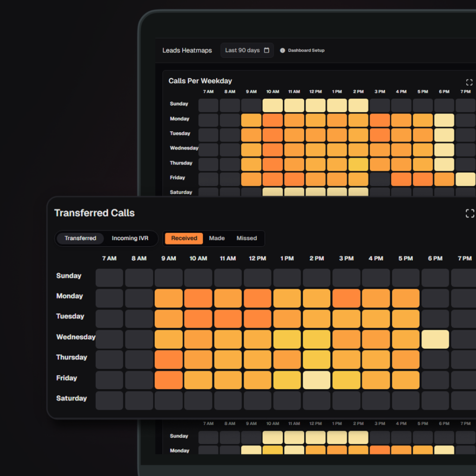Click the Thursday label in Calls Per Weekday
This screenshot has height=476, width=476.
(181, 163)
